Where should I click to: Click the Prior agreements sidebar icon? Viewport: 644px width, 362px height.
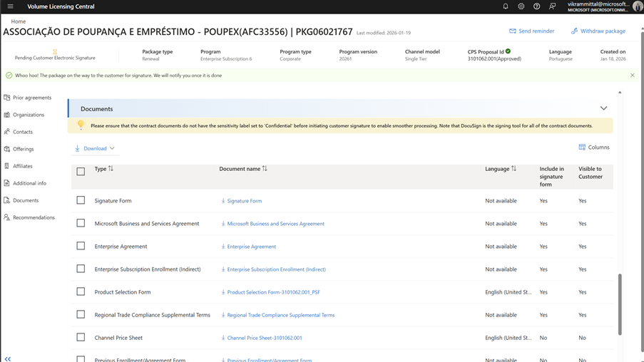[7, 98]
